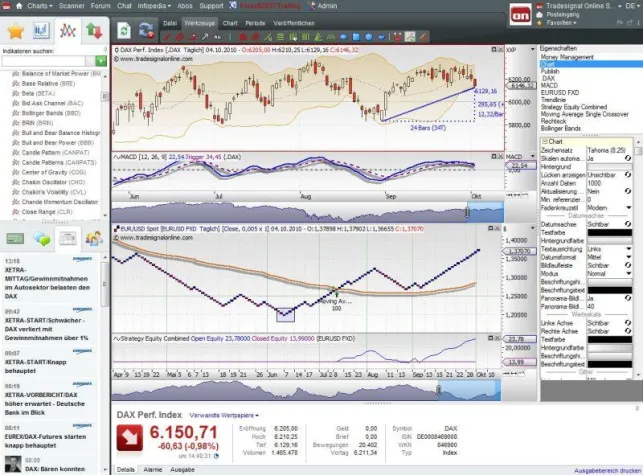The height and width of the screenshot is (475, 643).
Task: Switch to the Werkzeuge tab
Action: [200, 21]
